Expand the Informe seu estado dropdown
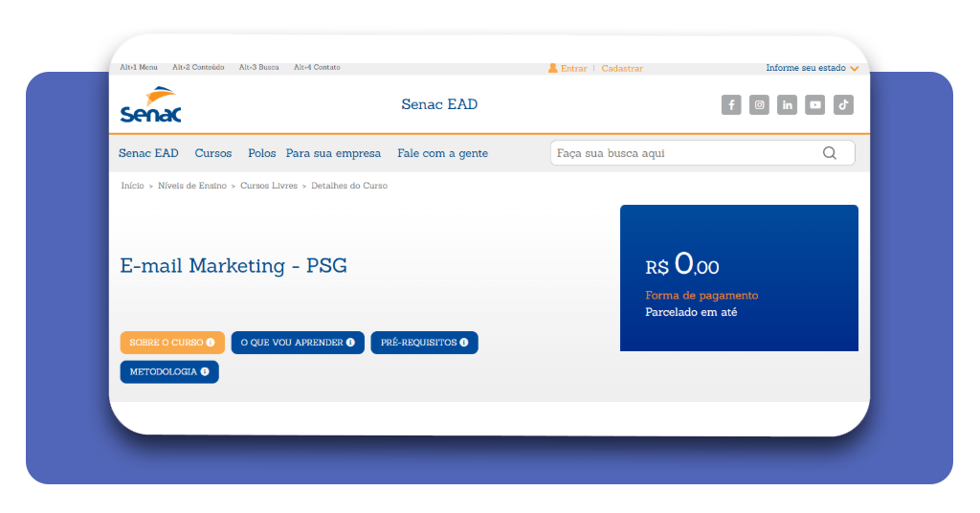980x513 pixels. [813, 68]
